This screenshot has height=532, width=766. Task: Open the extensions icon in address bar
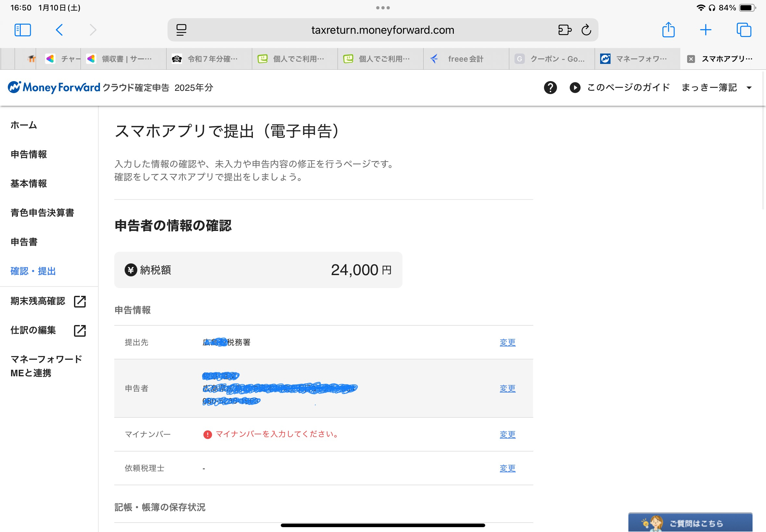tap(564, 30)
